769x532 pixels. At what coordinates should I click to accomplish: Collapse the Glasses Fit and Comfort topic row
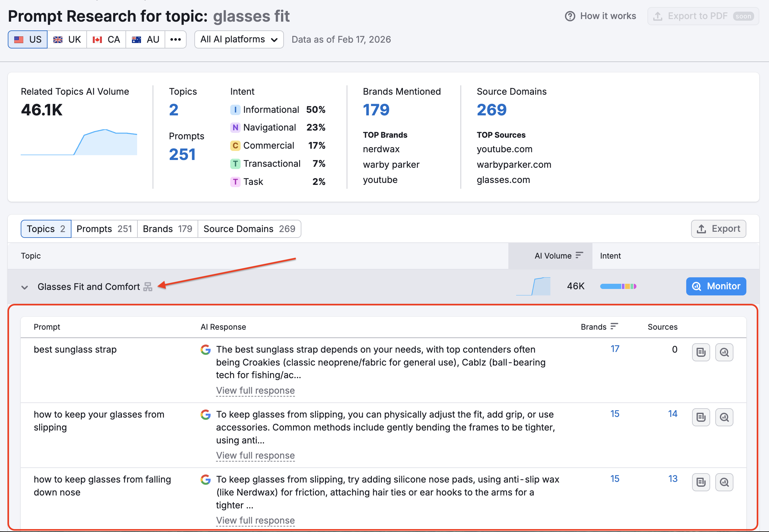(24, 287)
